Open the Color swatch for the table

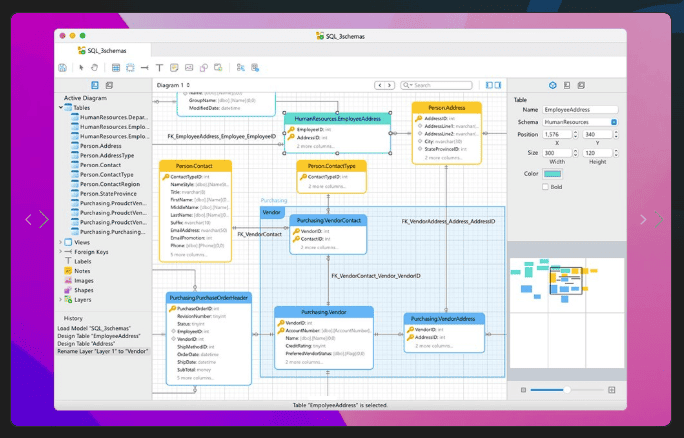[x=552, y=174]
